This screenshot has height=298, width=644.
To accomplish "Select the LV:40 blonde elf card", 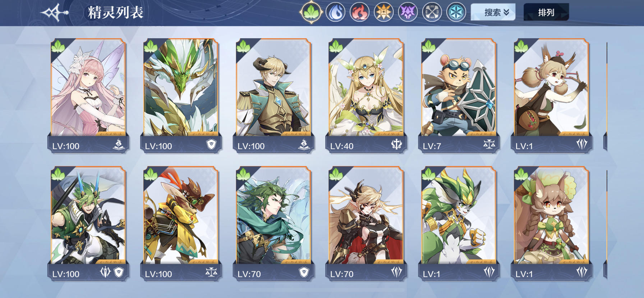I will (x=366, y=95).
